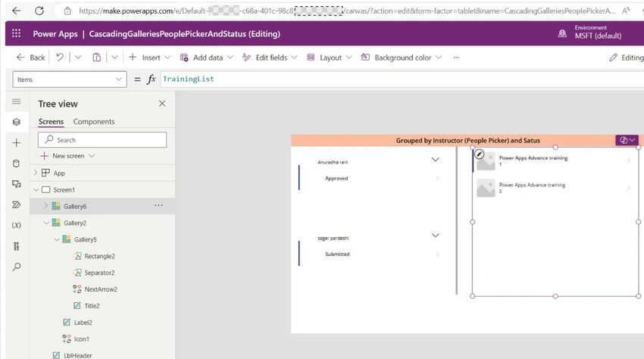This screenshot has height=359, width=644.
Task: Expand the Gallery6 node
Action: (45, 206)
